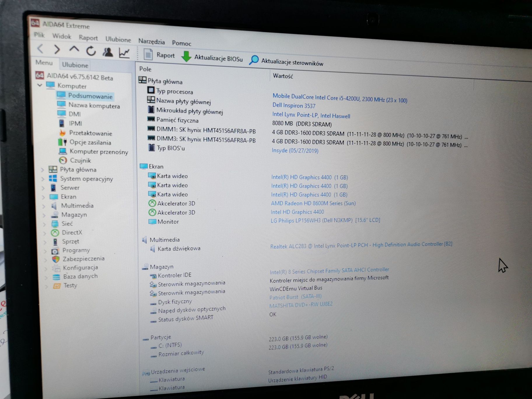Open the user Favorites manager icon
532x399 pixels.
click(108, 52)
